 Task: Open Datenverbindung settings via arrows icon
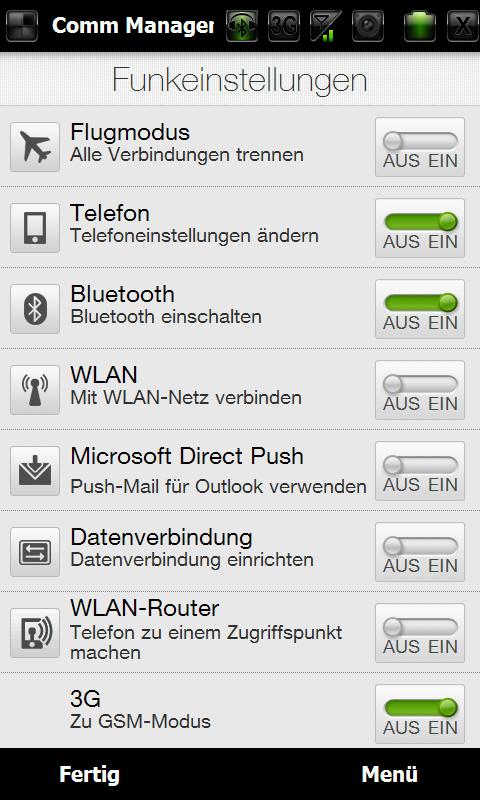[35, 552]
